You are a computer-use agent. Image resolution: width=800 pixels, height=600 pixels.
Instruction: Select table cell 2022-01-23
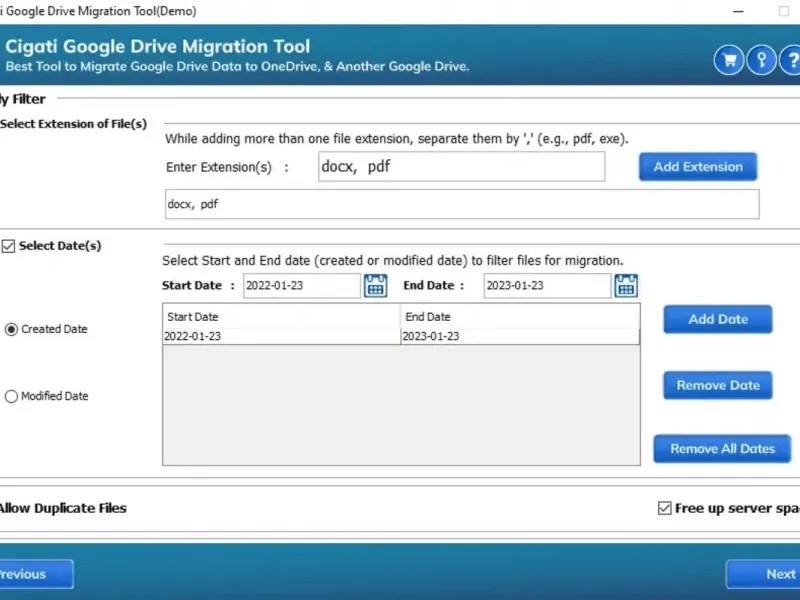click(x=282, y=336)
